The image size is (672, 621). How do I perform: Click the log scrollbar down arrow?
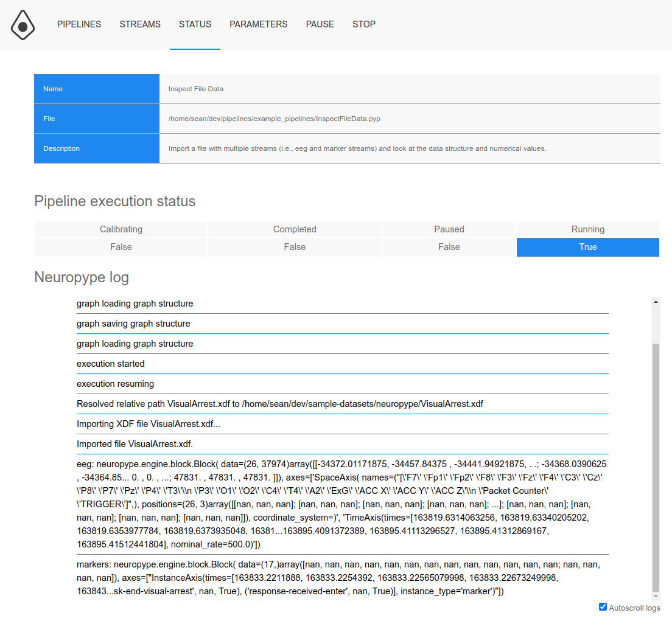click(656, 596)
